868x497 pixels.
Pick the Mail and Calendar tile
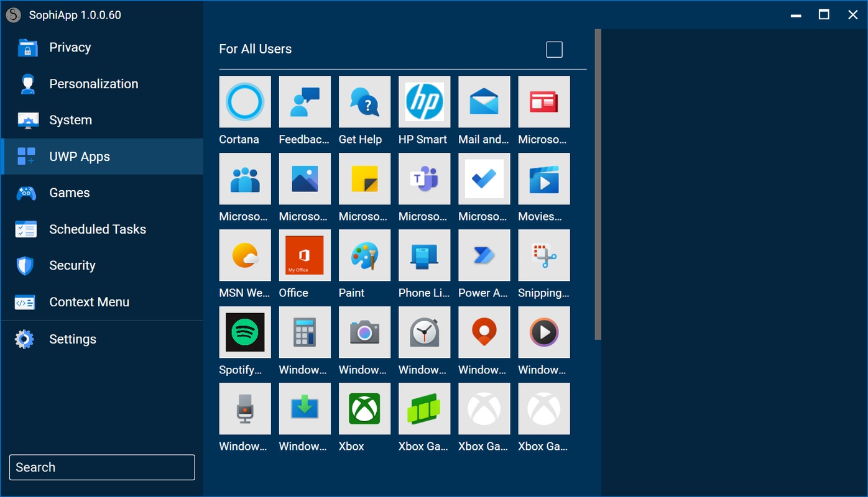click(x=484, y=102)
